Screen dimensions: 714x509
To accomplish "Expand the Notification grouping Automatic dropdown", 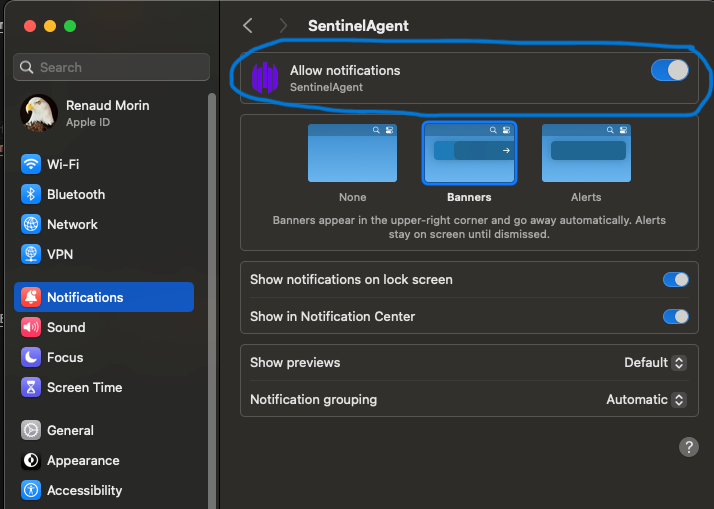I will point(647,400).
